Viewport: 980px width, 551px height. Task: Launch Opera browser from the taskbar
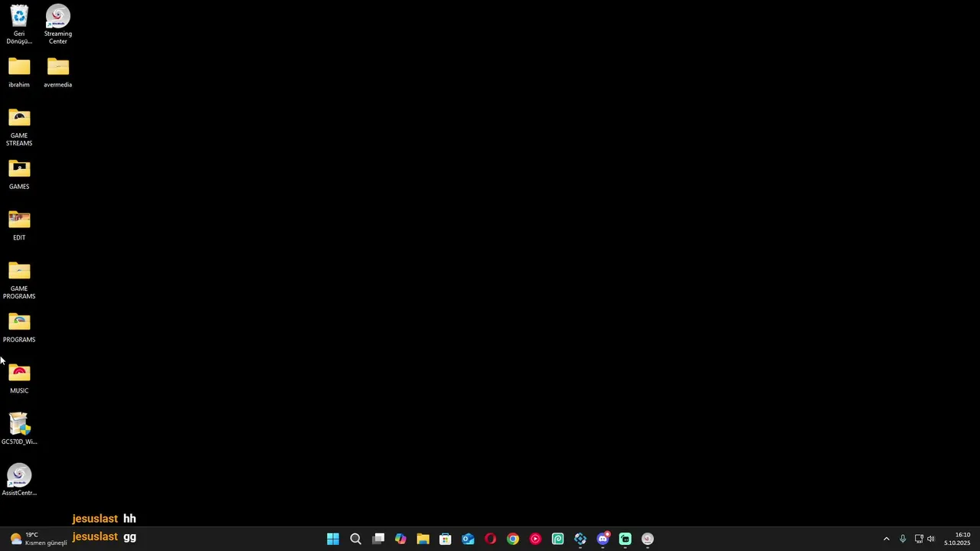tap(490, 539)
